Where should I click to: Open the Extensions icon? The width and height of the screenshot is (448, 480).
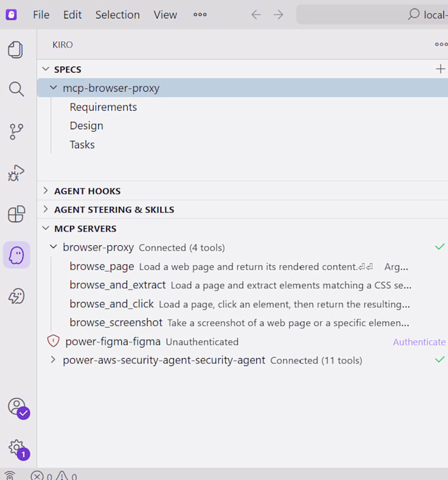(16, 214)
